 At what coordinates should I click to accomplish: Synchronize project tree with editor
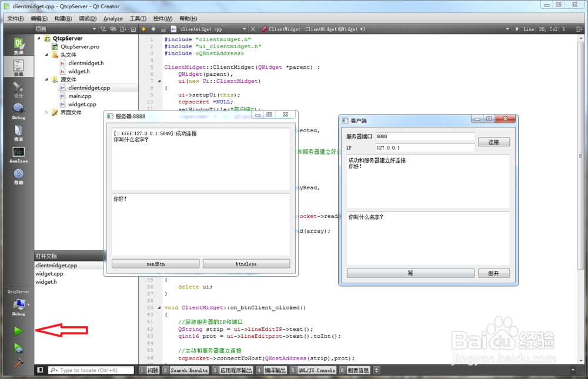113,29
